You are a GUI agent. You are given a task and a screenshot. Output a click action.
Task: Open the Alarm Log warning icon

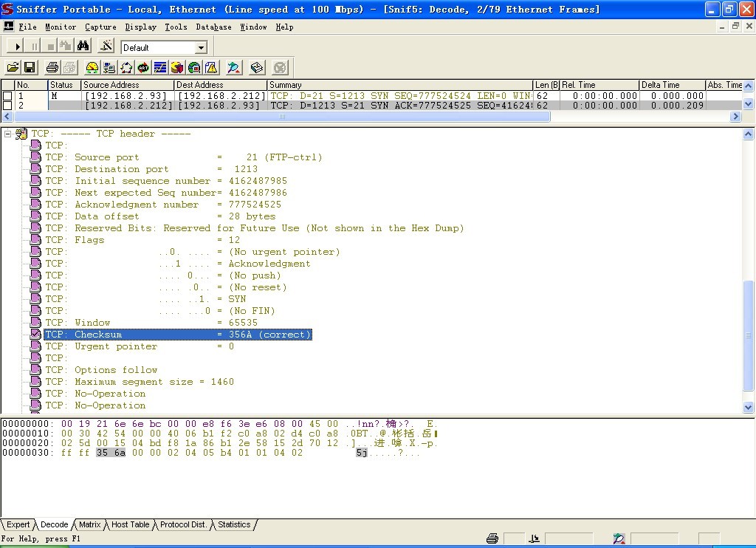[x=211, y=67]
